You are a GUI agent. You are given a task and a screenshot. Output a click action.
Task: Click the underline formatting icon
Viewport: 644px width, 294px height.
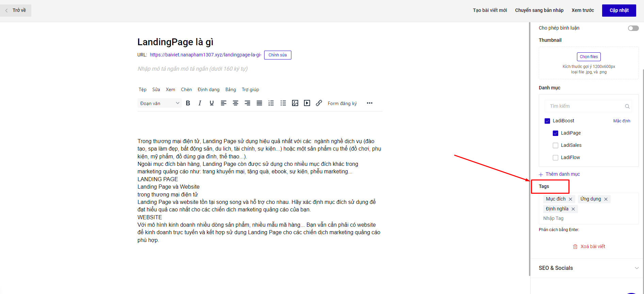tap(212, 103)
